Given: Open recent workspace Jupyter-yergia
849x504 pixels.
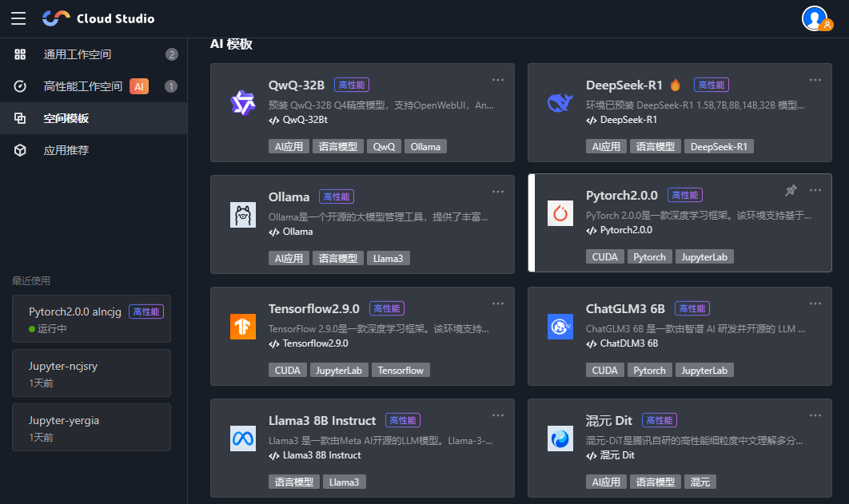Looking at the screenshot, I should point(91,427).
